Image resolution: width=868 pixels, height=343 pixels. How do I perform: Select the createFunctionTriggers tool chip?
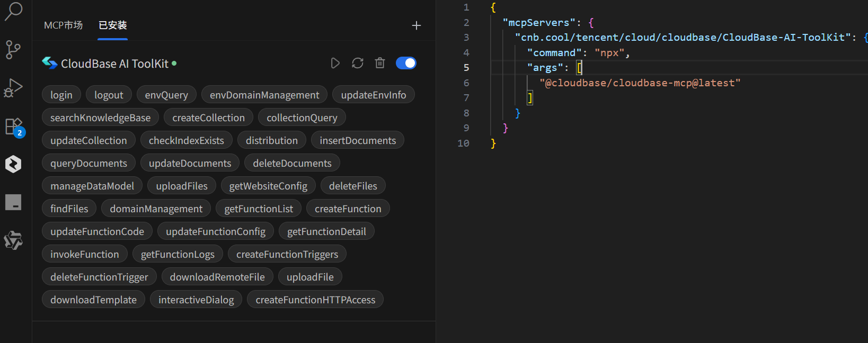pyautogui.click(x=287, y=254)
